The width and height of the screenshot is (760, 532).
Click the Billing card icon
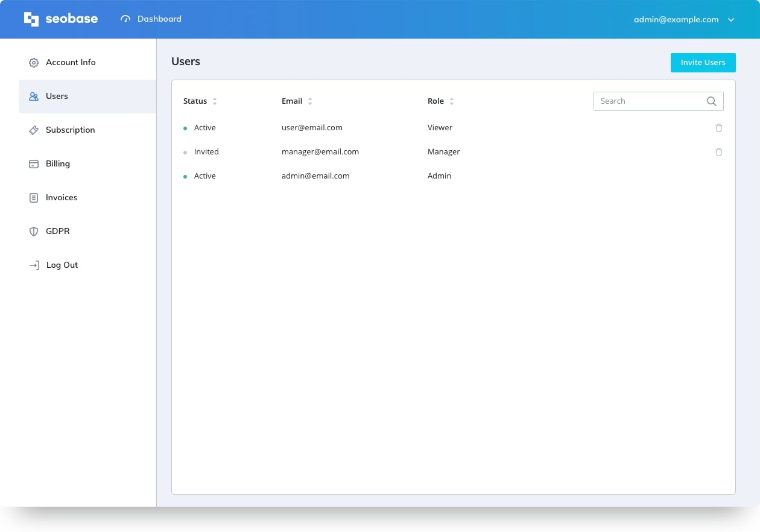tap(34, 164)
